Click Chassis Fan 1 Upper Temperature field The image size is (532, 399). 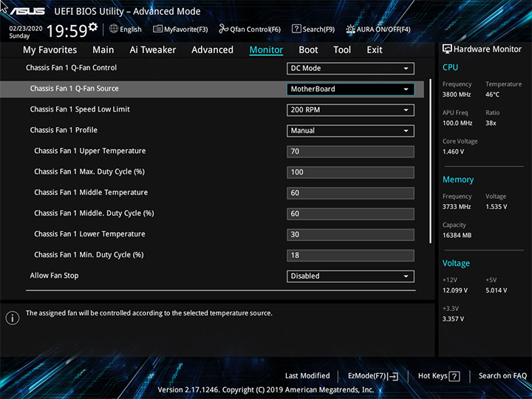pyautogui.click(x=350, y=151)
